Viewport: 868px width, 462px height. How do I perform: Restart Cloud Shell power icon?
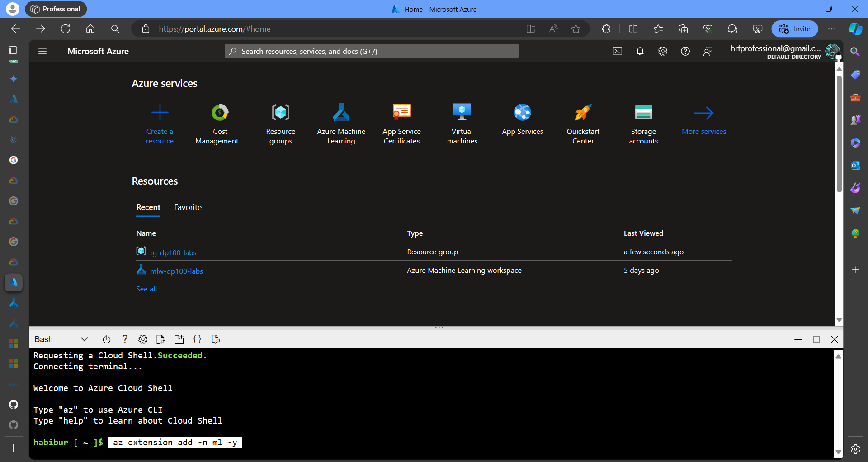[107, 339]
